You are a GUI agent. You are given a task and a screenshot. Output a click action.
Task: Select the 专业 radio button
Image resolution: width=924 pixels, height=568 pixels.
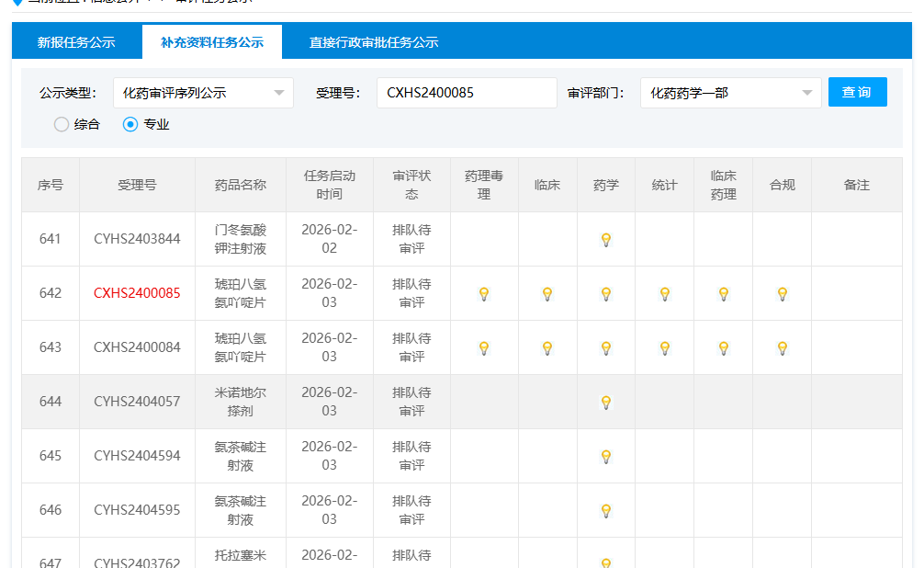pyautogui.click(x=130, y=124)
